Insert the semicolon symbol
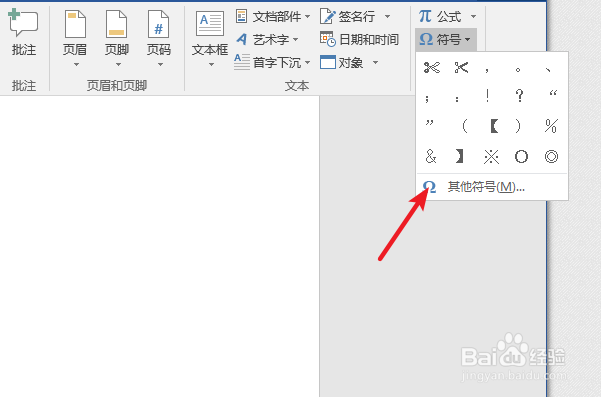This screenshot has width=601, height=397. coord(427,98)
